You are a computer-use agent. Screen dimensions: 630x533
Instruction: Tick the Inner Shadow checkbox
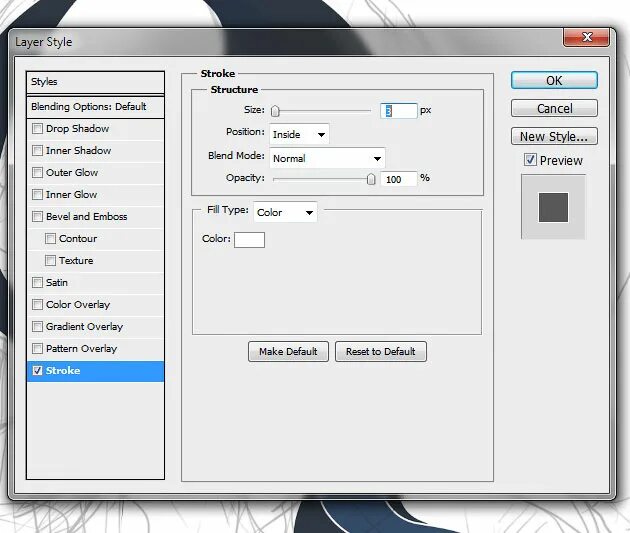click(x=37, y=151)
